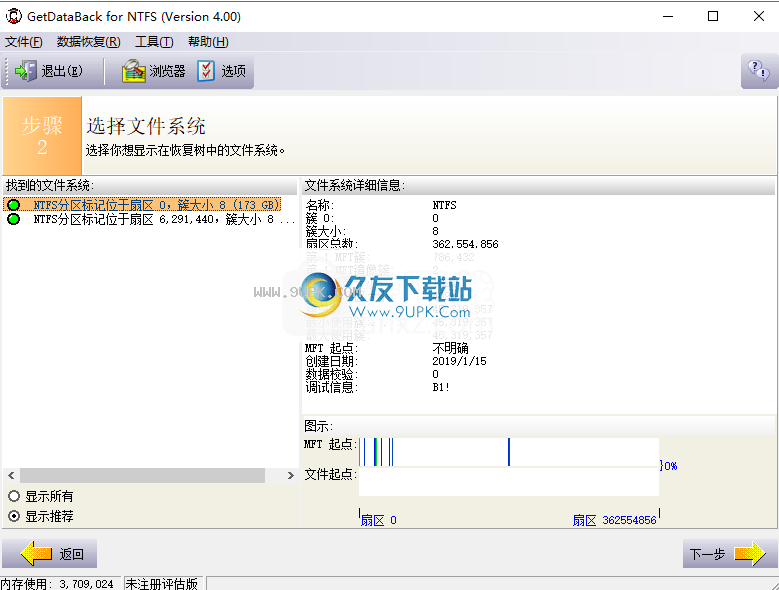Select the 显示推荐 radio button

click(x=14, y=516)
